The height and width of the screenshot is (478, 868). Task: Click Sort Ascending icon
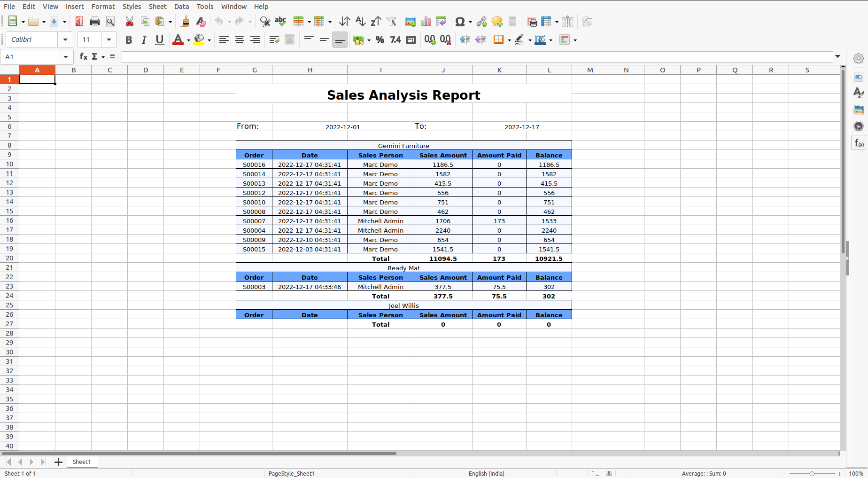[x=360, y=22]
